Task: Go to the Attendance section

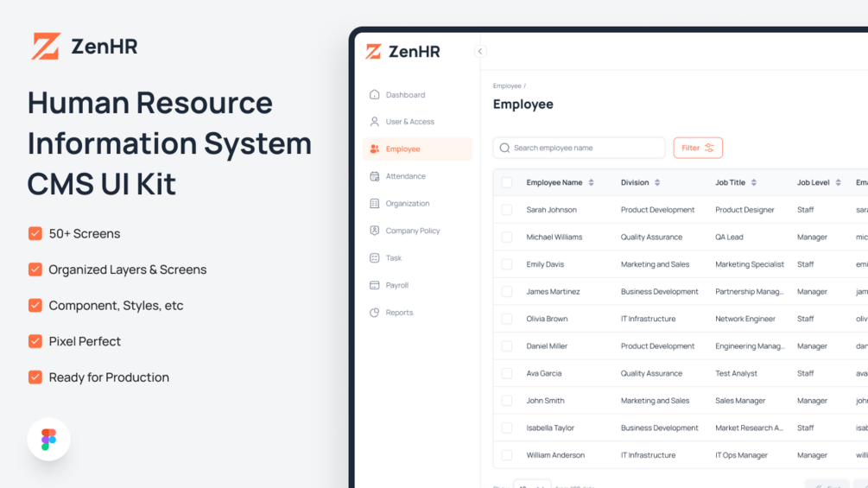Action: point(417,176)
